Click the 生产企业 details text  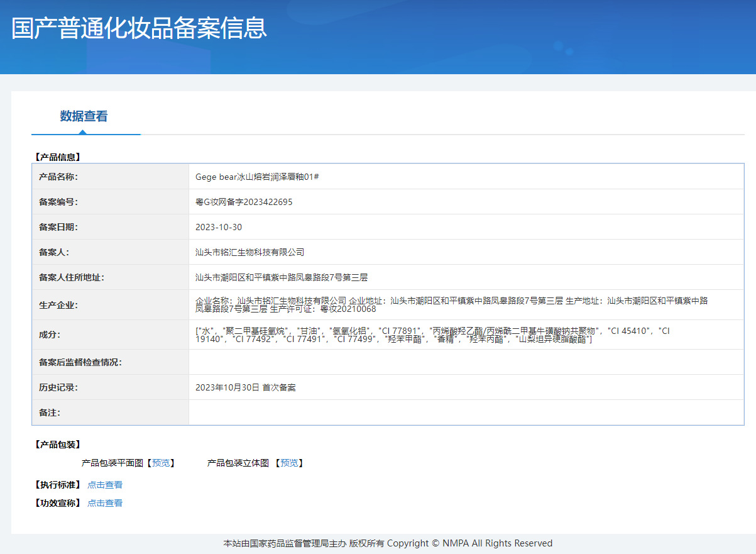pos(451,305)
